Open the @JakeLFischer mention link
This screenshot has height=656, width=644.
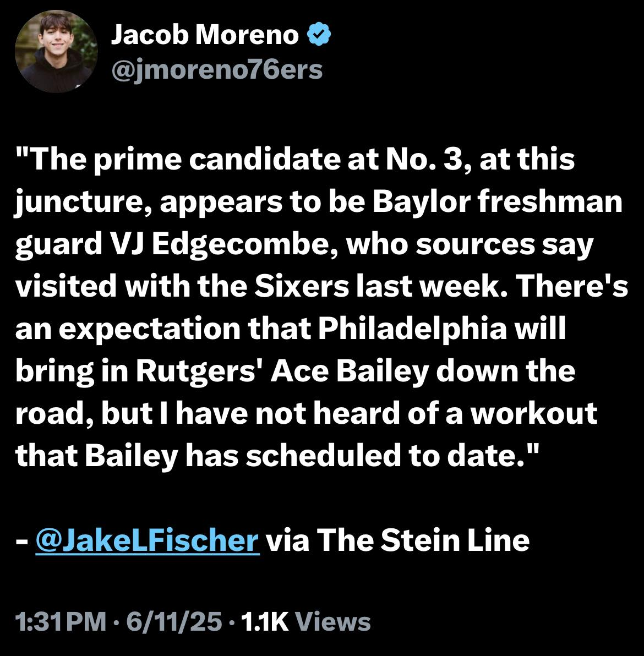[146, 540]
